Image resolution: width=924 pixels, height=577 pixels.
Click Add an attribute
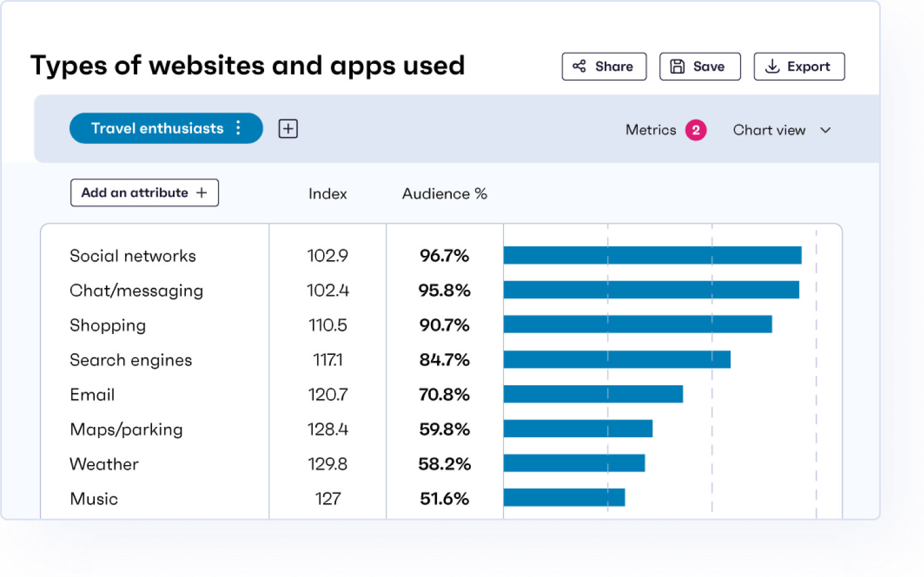coord(144,193)
